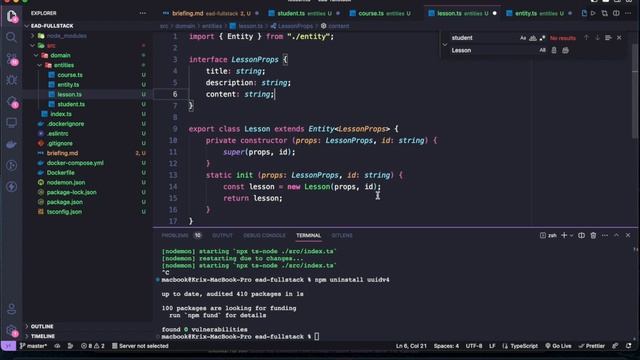Image resolution: width=640 pixels, height=360 pixels.
Task: Toggle Preserve Case in replace field
Action: pos(542,50)
